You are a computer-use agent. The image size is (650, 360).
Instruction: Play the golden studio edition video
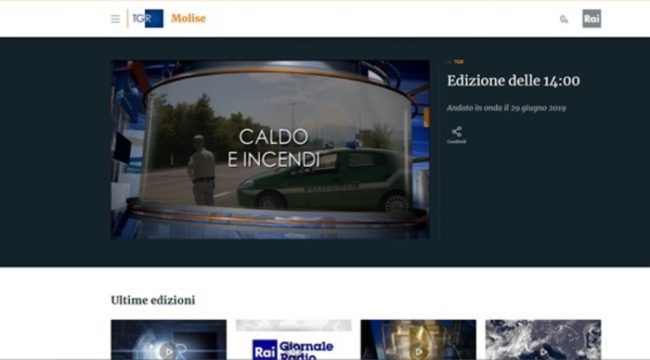(418, 352)
